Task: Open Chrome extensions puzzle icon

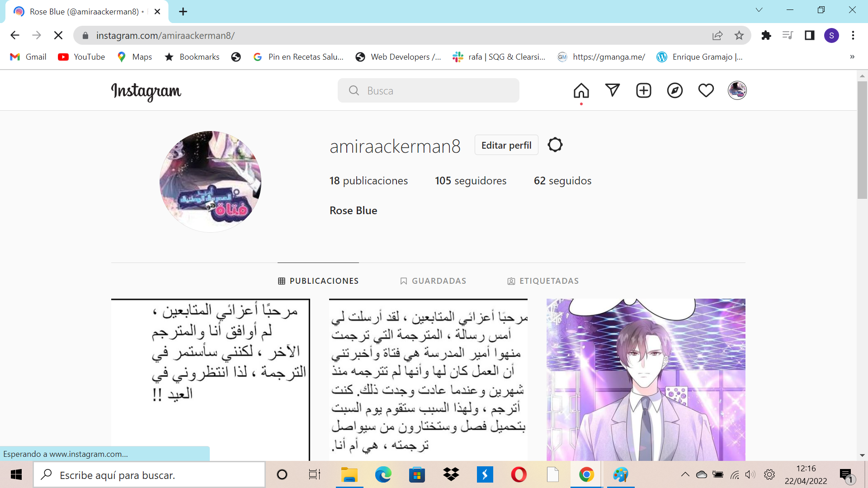Action: (766, 35)
